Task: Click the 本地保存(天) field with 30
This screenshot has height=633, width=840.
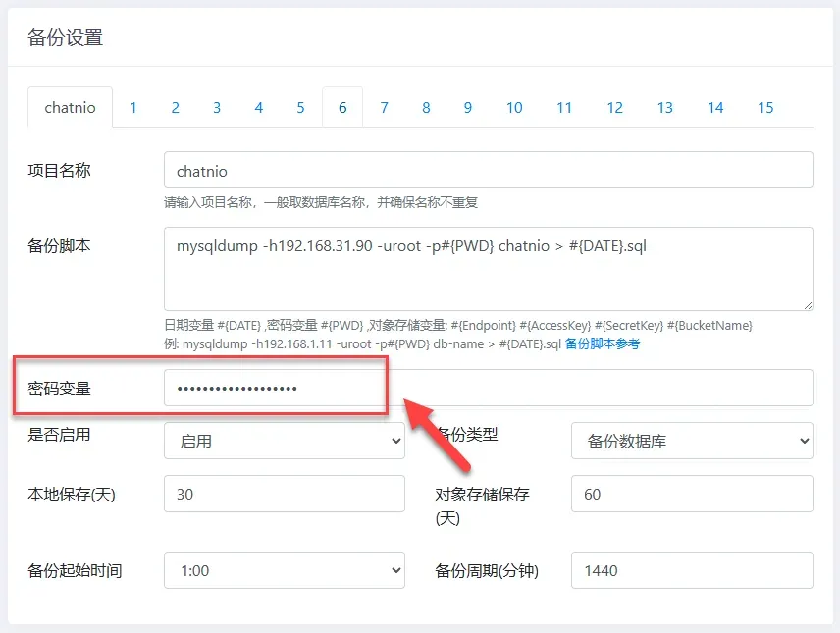Action: click(285, 494)
